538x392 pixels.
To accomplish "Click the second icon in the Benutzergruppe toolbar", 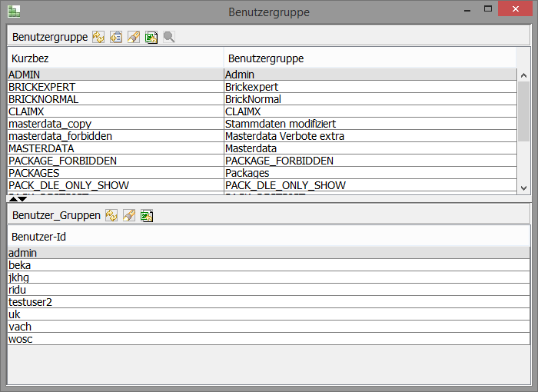I will point(116,37).
